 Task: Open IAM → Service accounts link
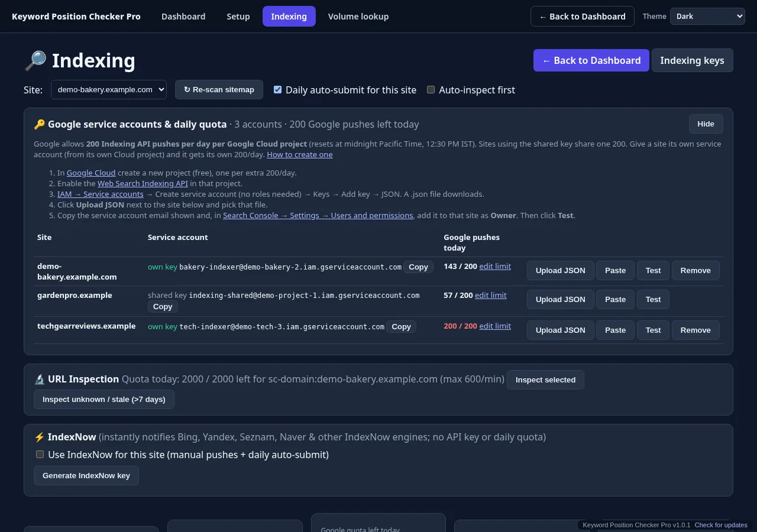pos(101,194)
